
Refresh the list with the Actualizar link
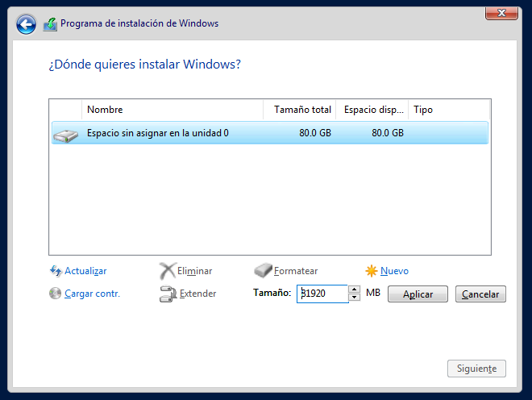tap(85, 271)
